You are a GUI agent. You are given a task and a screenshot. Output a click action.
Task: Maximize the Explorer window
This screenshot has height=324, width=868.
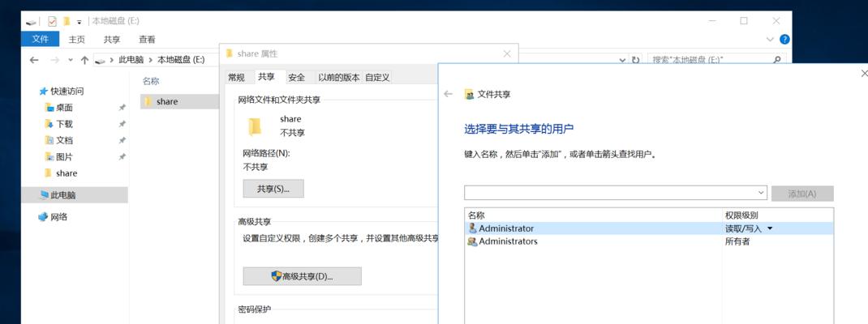pos(744,21)
